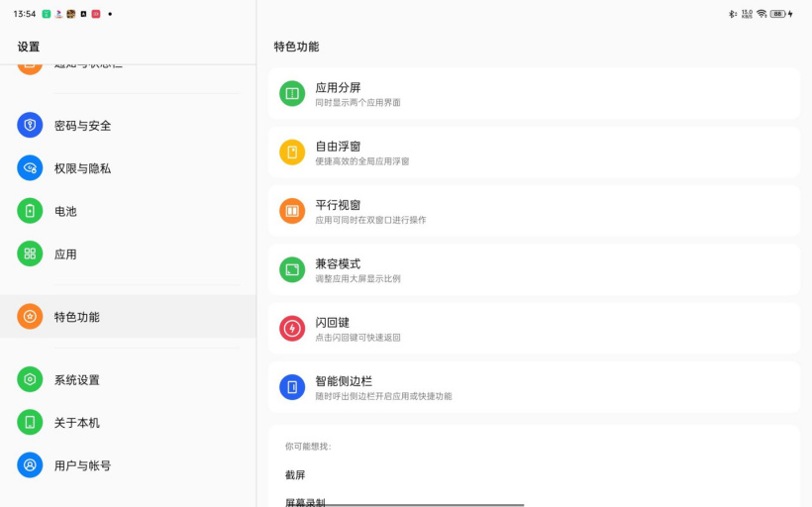The image size is (812, 507).
Task: Open 关于本机 page
Action: (128, 423)
